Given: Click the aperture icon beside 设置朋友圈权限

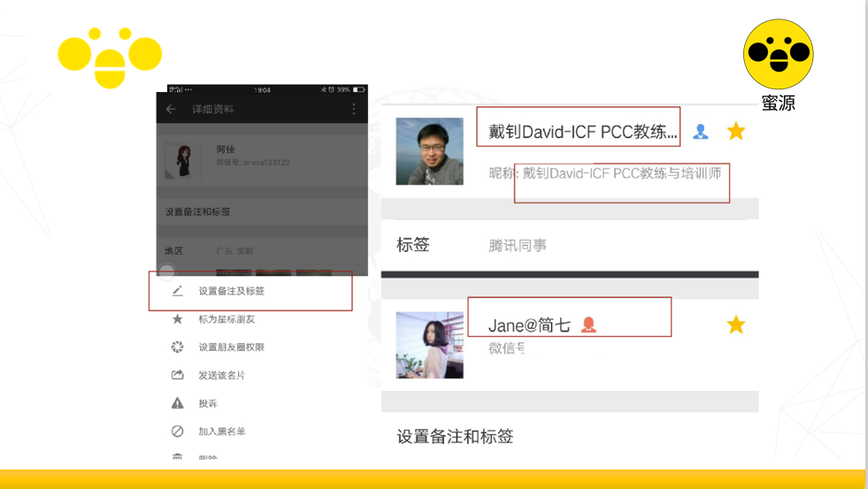Looking at the screenshot, I should click(x=177, y=347).
